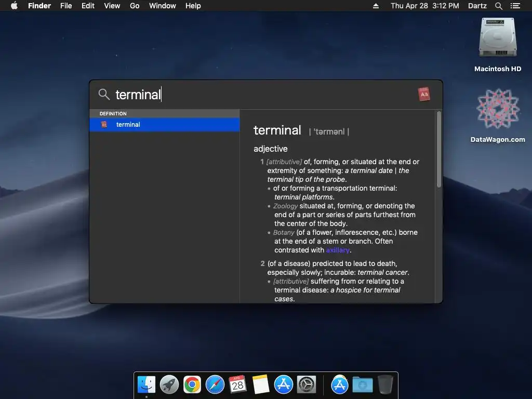Open the File menu
The height and width of the screenshot is (399, 532).
pyautogui.click(x=66, y=6)
